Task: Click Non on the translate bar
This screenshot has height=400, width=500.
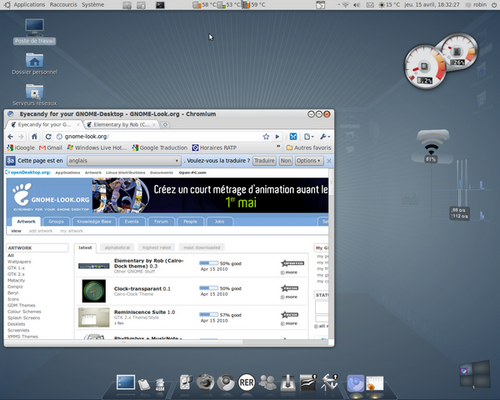Action: [286, 161]
